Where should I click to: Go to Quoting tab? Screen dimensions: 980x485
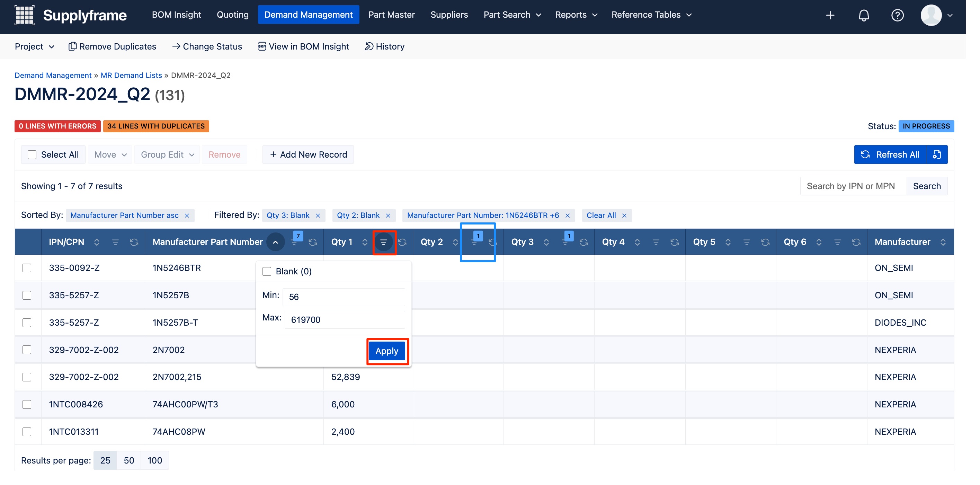tap(232, 15)
